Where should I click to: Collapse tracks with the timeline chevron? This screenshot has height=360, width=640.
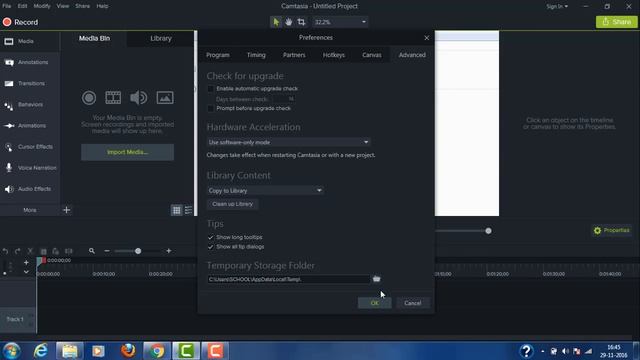(26, 272)
